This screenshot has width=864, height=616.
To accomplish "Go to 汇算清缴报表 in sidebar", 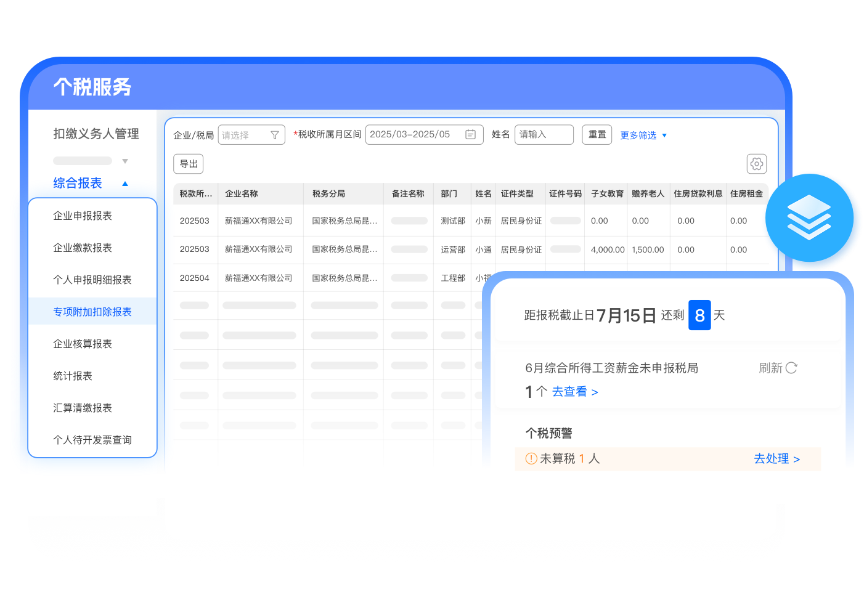I will [x=83, y=408].
